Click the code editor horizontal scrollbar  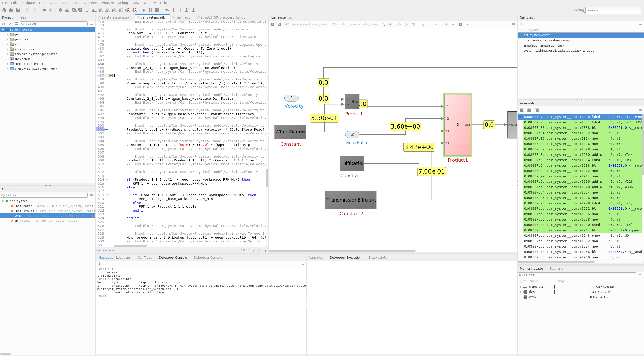(x=130, y=246)
